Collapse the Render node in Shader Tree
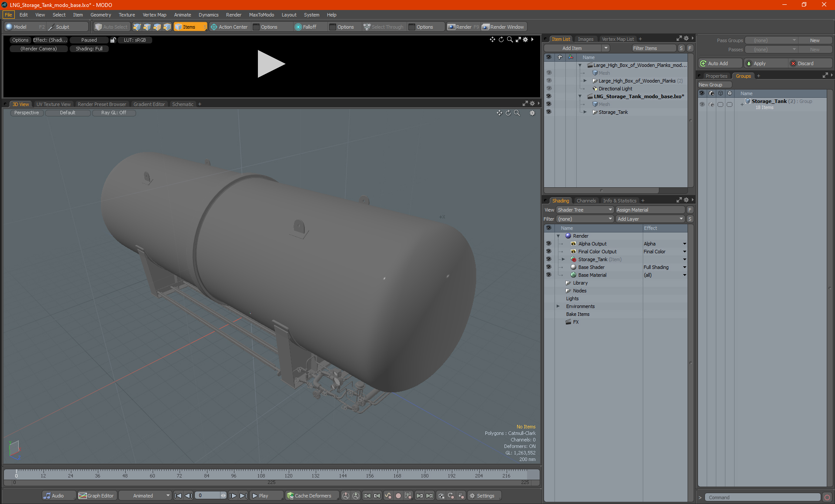Viewport: 835px width, 504px height. coord(558,236)
